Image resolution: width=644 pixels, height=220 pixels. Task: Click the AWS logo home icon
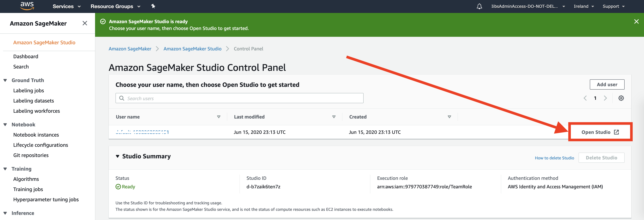coord(27,6)
